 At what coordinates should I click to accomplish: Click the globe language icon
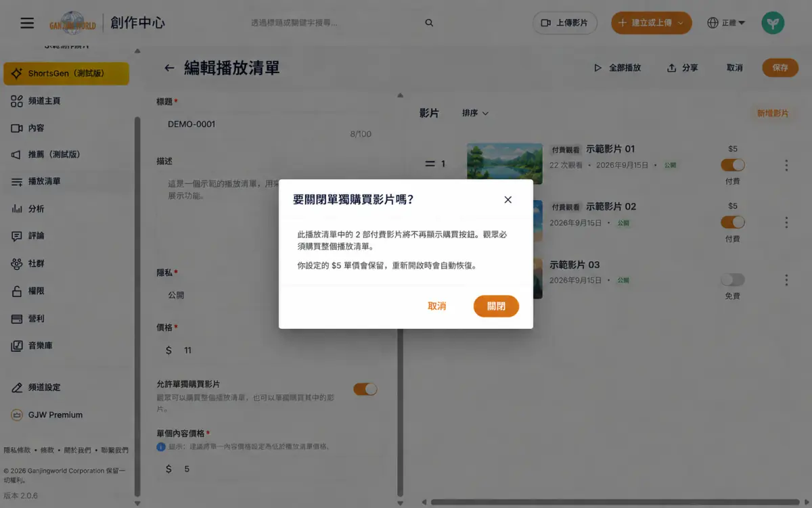(x=713, y=23)
